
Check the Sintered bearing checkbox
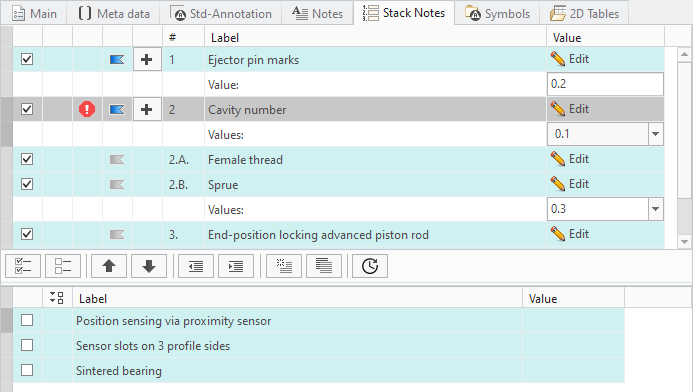pos(27,370)
